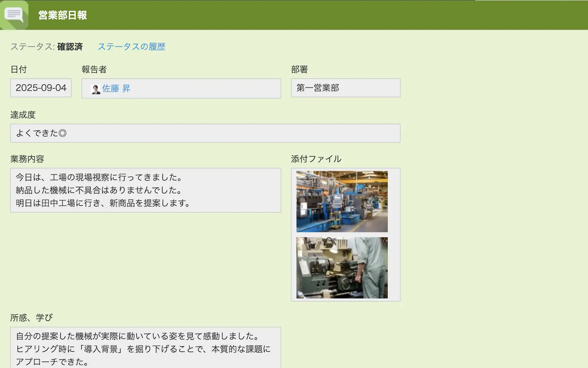Click the 業務内容 text area

click(x=145, y=190)
